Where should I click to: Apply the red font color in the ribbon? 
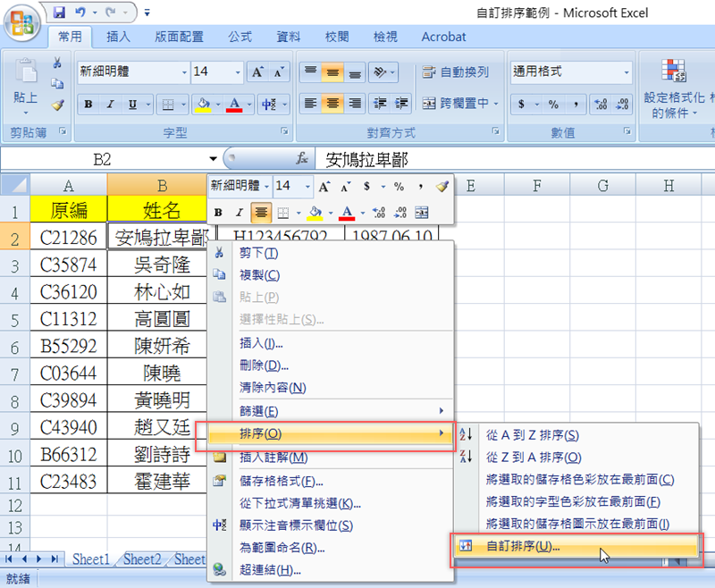pyautogui.click(x=234, y=105)
